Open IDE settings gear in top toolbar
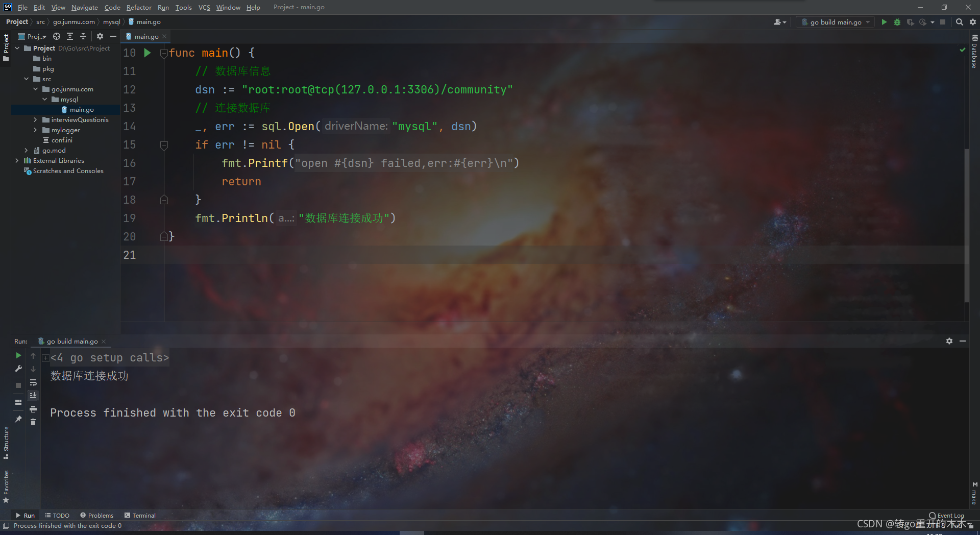Image resolution: width=980 pixels, height=535 pixels. click(973, 22)
